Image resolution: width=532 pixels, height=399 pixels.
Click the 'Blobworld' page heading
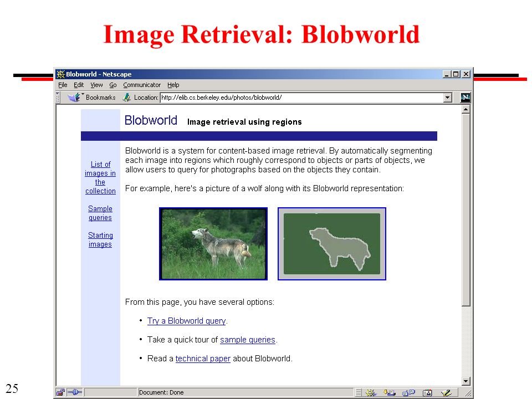click(151, 120)
